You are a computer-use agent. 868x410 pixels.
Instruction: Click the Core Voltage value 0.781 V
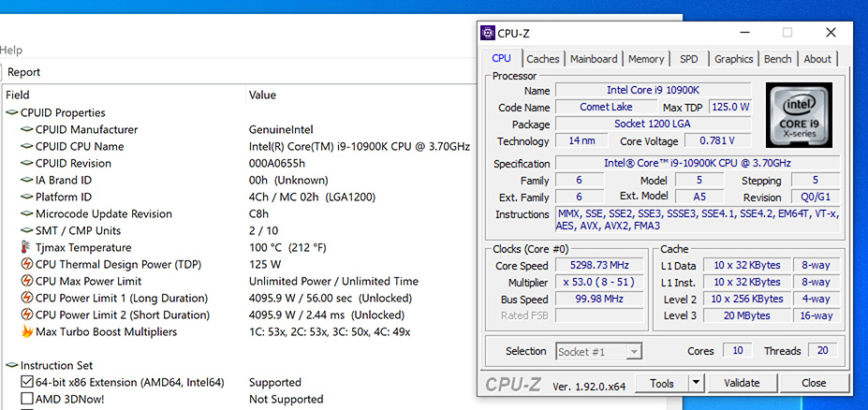(x=717, y=140)
